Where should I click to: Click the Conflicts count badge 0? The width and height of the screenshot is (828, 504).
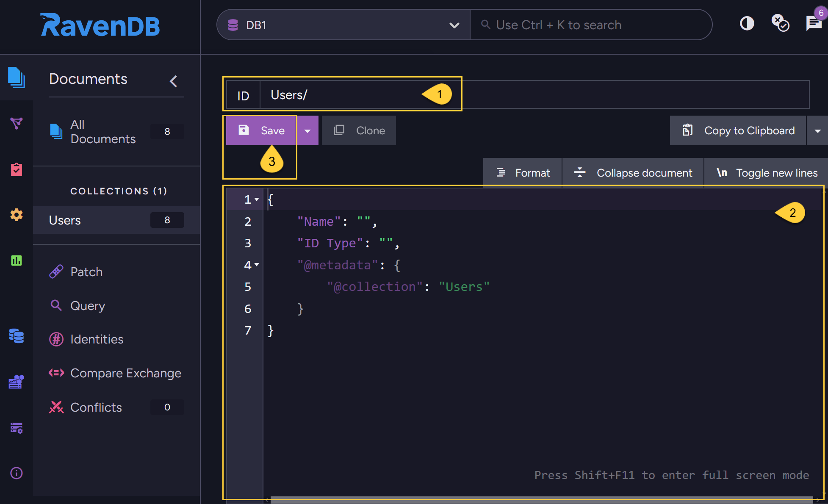pos(167,407)
